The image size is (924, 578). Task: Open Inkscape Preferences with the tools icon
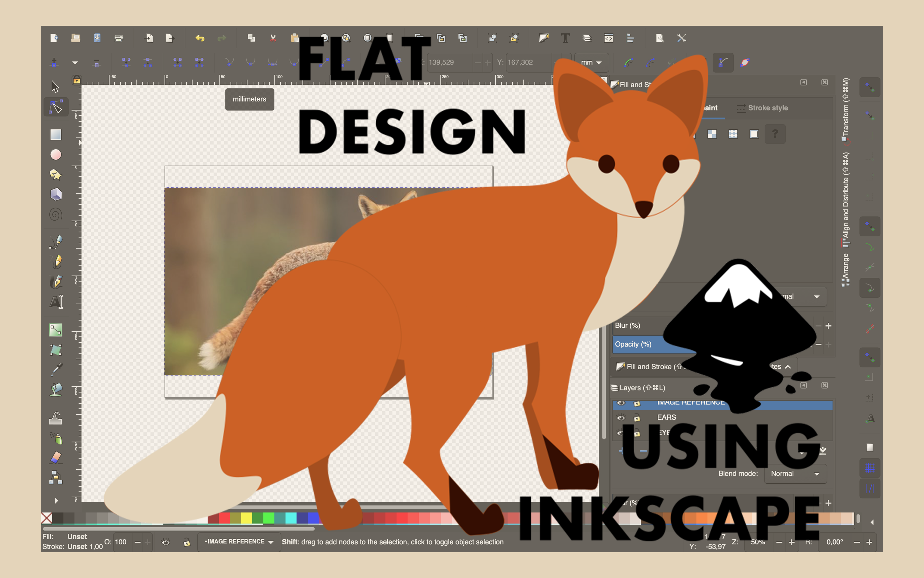pos(681,38)
